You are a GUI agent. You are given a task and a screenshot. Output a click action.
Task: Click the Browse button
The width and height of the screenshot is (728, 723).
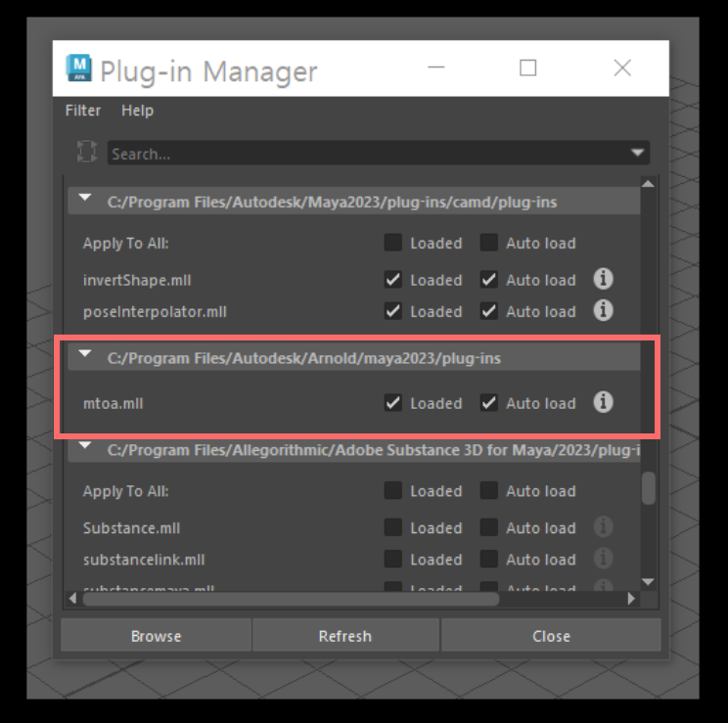coord(156,635)
